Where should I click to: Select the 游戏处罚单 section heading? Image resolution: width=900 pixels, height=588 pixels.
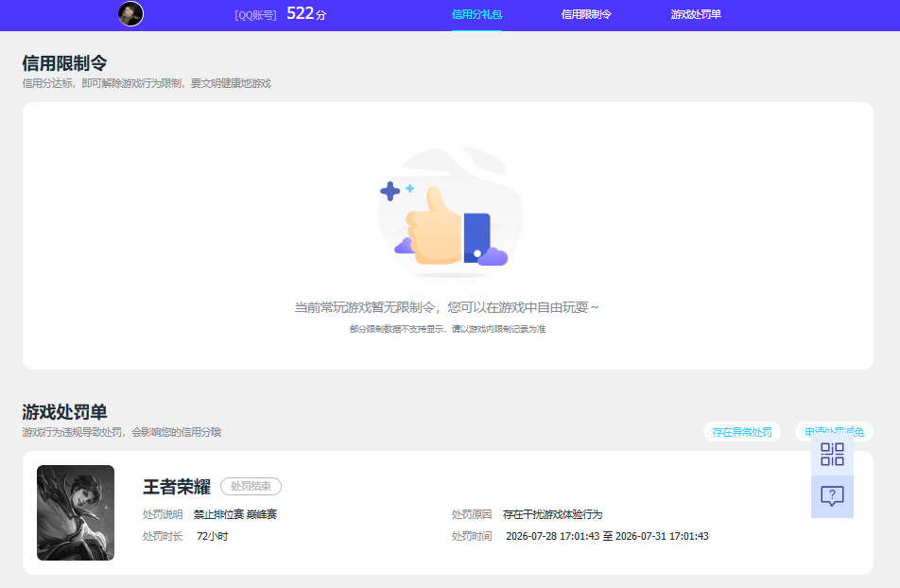click(65, 412)
